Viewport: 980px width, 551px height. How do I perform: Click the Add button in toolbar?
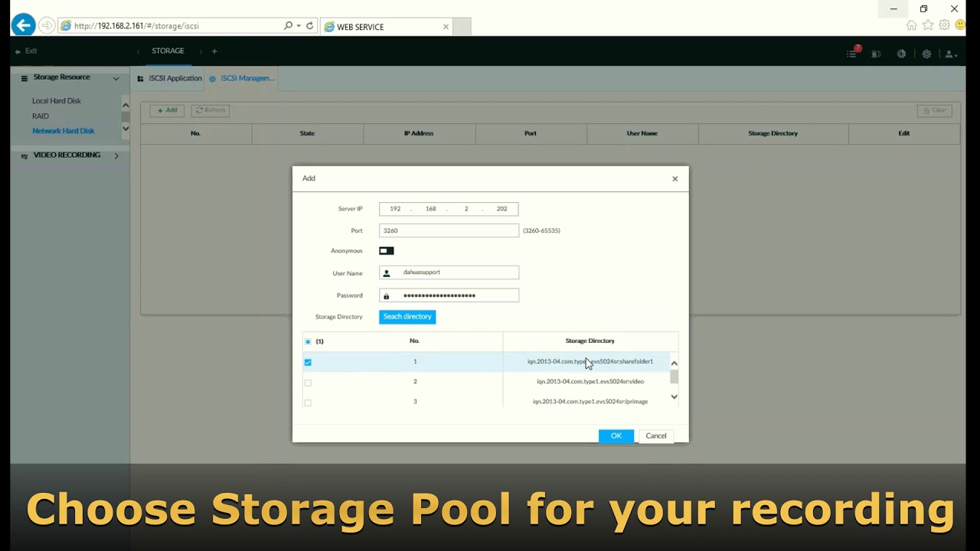click(x=167, y=110)
